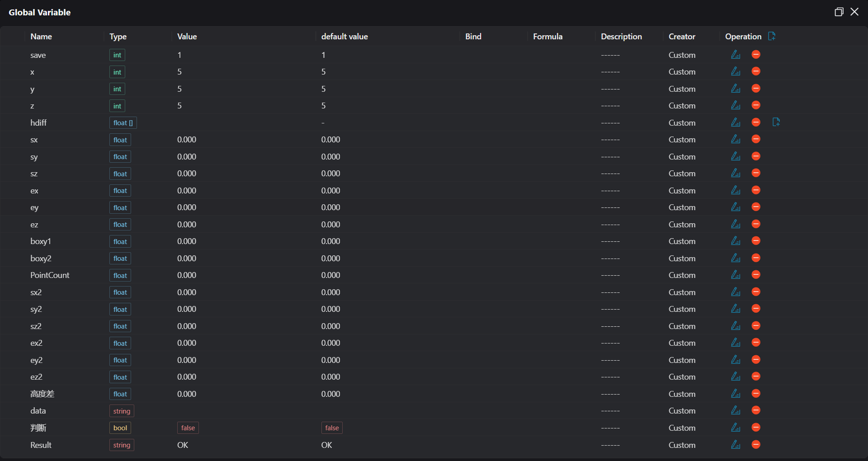
Task: Delete the data string variable
Action: (756, 410)
